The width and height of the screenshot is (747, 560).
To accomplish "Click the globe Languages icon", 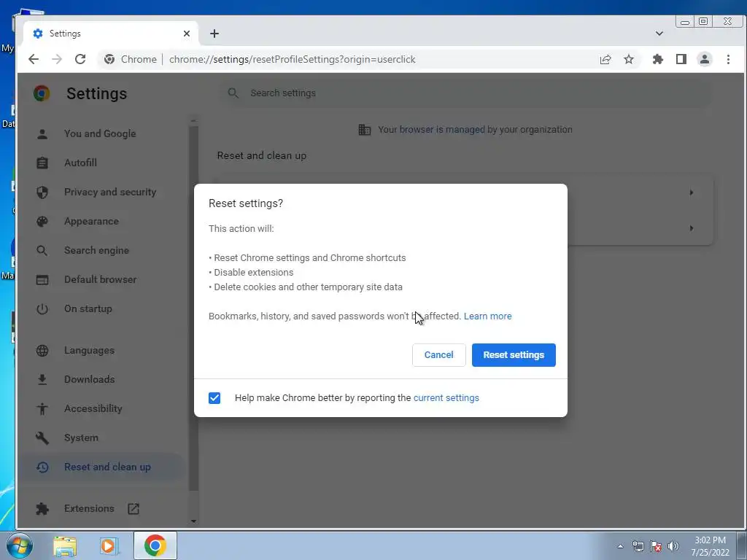I will [x=42, y=351].
